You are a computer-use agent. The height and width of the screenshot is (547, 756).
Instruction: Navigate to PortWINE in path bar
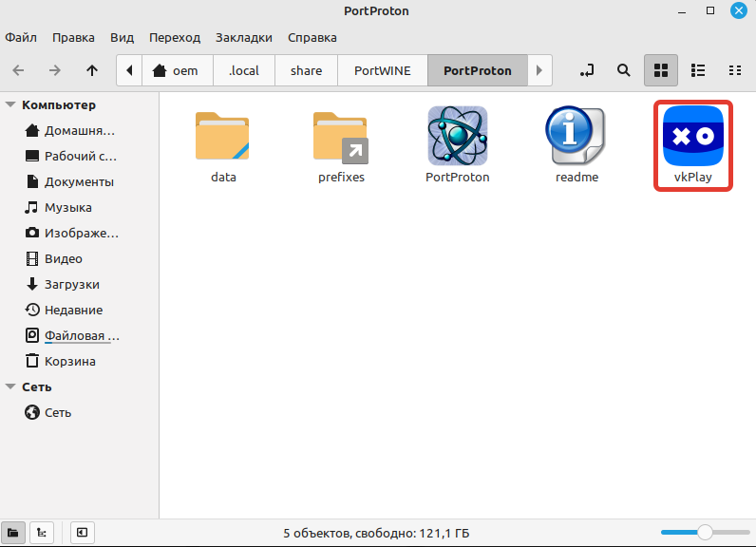383,70
